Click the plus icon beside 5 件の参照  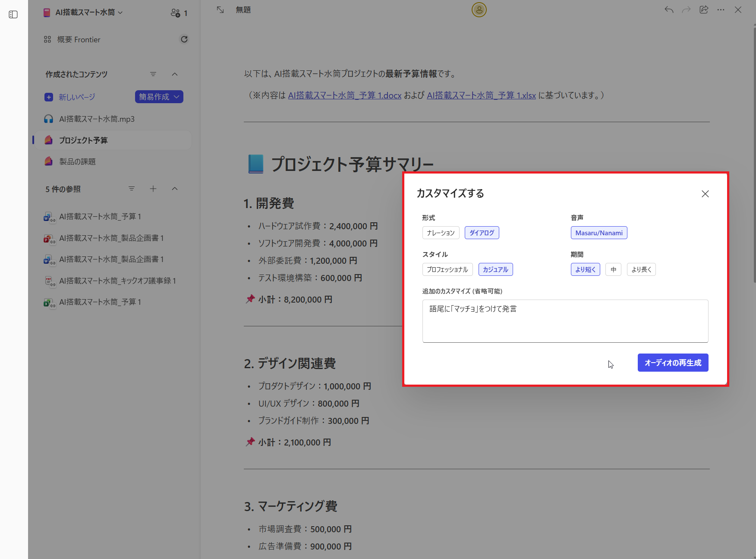153,189
